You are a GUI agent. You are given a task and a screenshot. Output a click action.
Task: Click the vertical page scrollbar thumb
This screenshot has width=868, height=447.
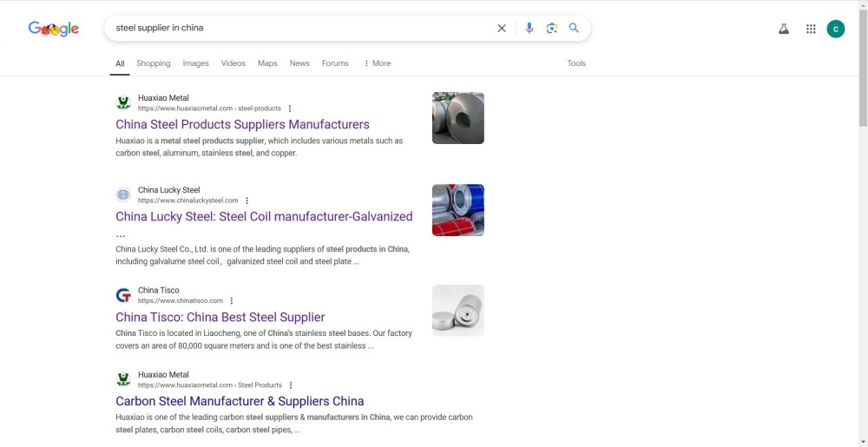coord(863,69)
